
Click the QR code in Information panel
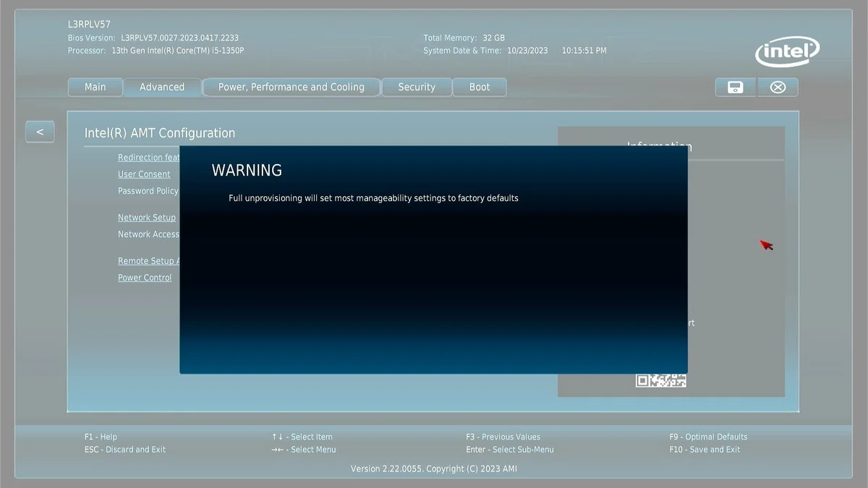click(661, 380)
